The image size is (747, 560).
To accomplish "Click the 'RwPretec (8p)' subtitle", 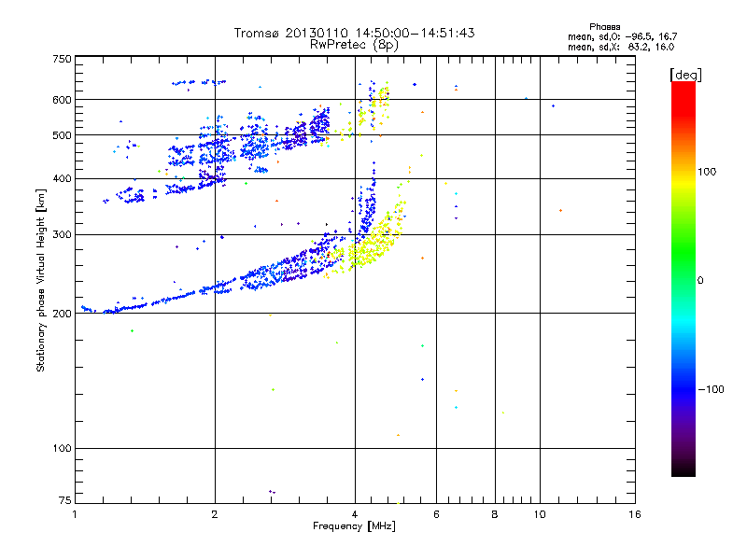I will [x=354, y=45].
